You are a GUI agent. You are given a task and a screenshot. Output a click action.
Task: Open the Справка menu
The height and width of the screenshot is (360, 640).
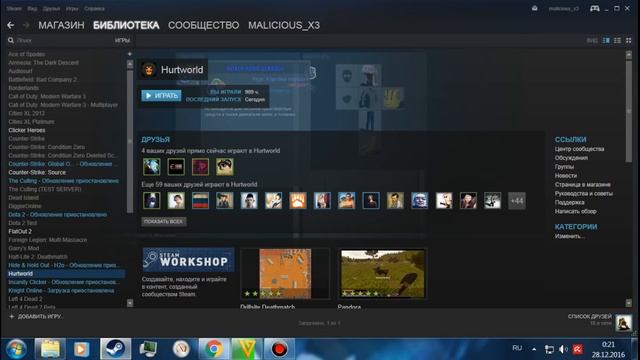coord(94,9)
